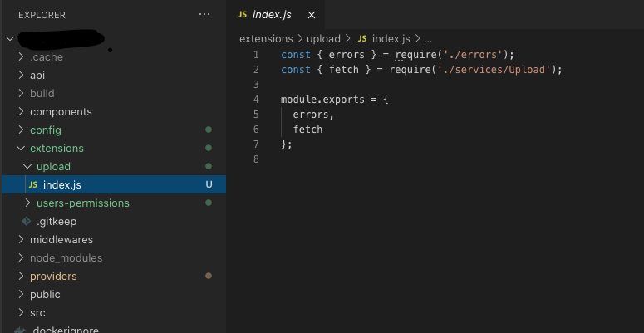Select the build folder name
Screen dimensions: 644x333
point(42,94)
